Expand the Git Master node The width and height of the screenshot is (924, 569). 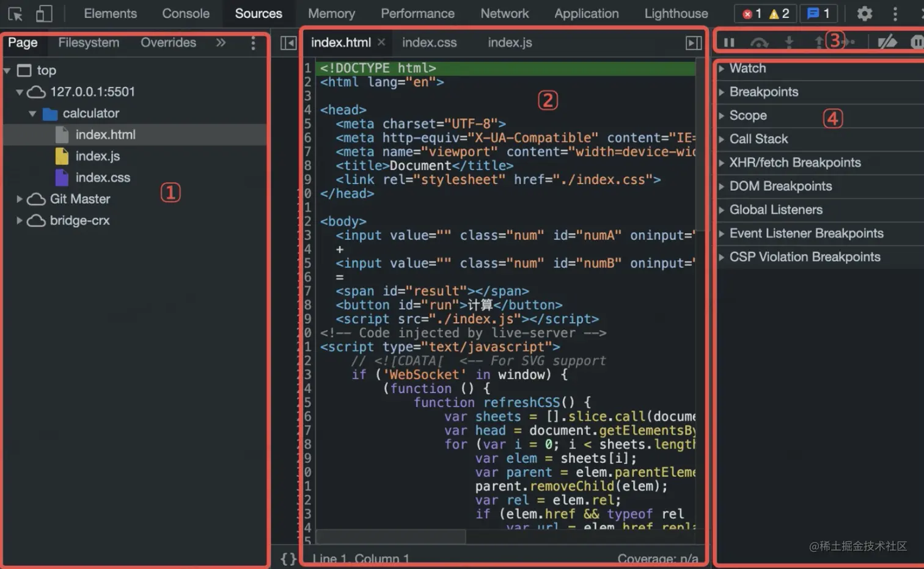tap(20, 199)
